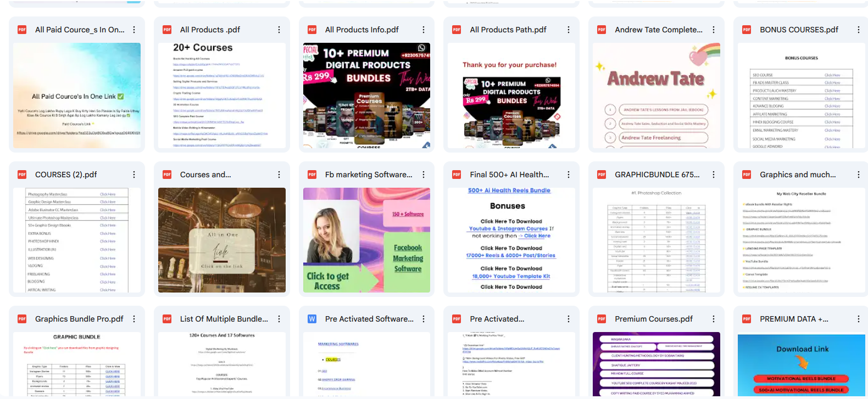Viewport: 868px width, 399px height.
Task: Open the GRAPHICBUNDLE 675 preview thumbnail
Action: 656,240
